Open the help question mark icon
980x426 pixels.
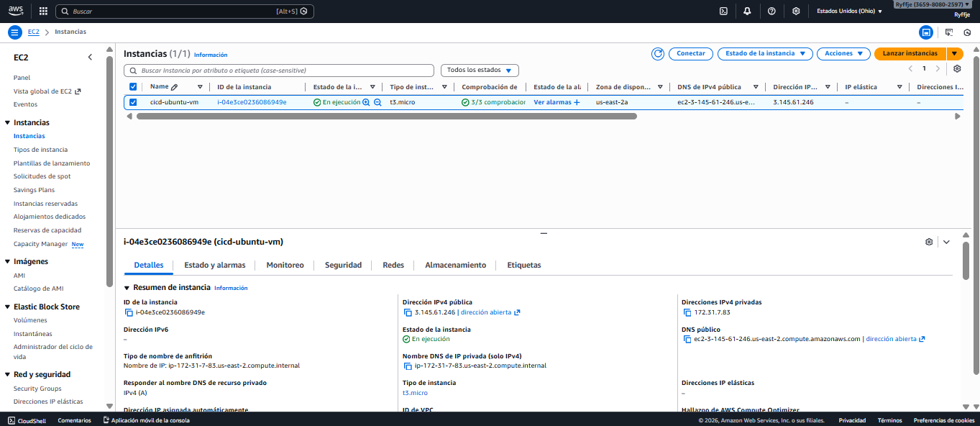point(771,11)
